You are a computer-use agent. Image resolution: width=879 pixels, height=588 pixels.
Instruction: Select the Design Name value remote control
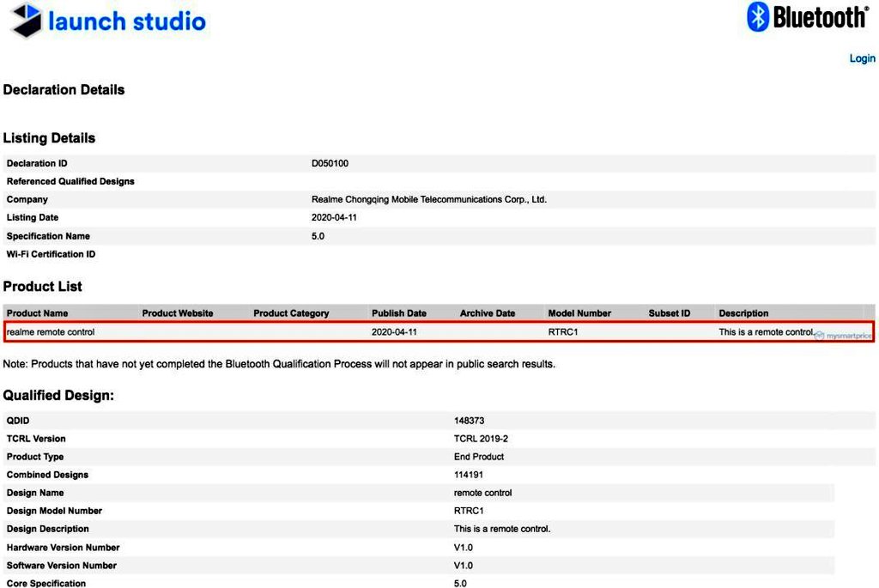(x=482, y=493)
